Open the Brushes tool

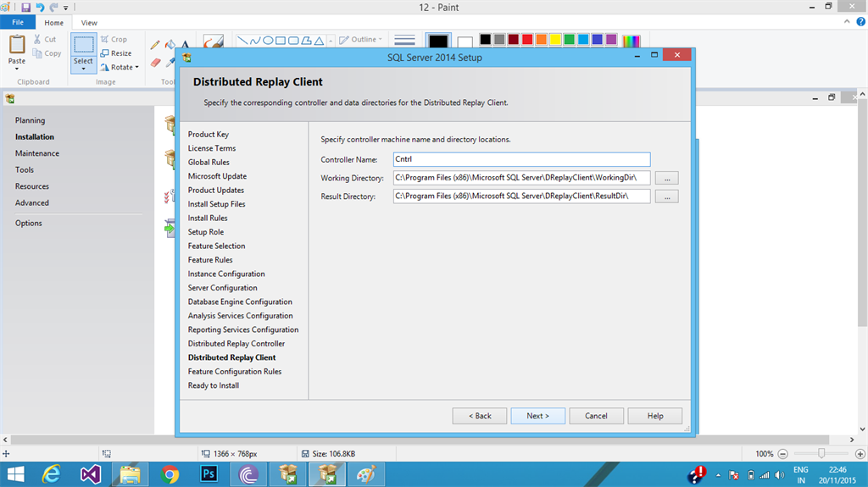click(213, 42)
